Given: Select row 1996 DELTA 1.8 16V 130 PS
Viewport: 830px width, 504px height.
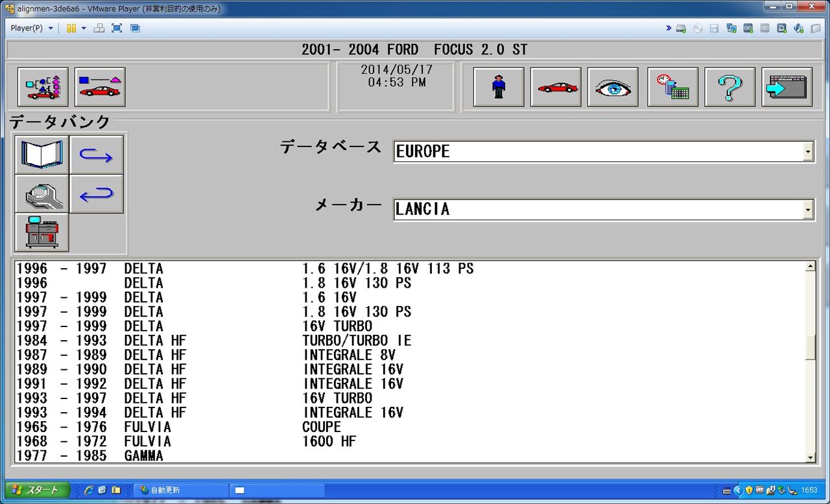Looking at the screenshot, I should point(409,283).
